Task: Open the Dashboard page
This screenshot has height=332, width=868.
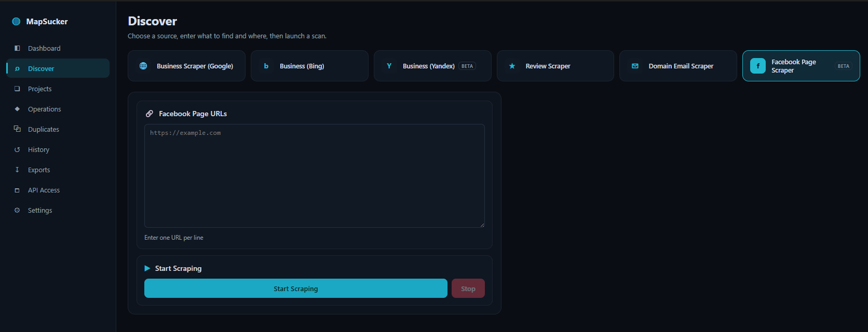Action: pyautogui.click(x=58, y=48)
